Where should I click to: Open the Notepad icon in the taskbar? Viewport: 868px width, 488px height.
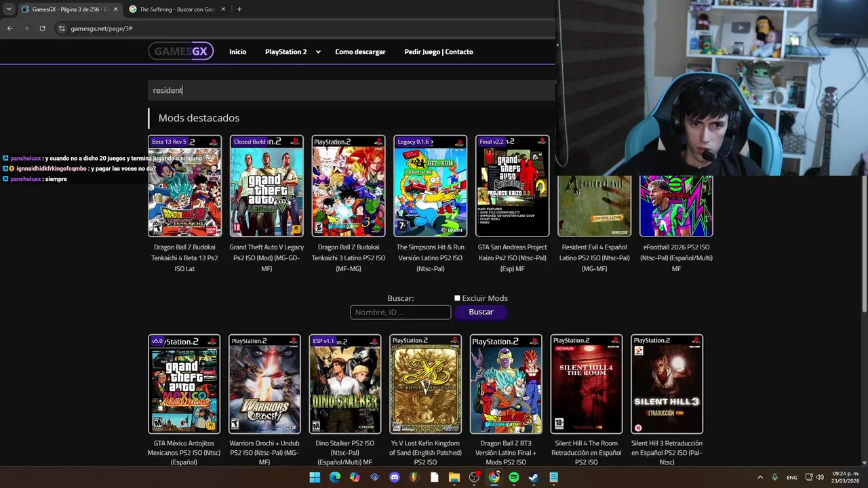[x=554, y=477]
